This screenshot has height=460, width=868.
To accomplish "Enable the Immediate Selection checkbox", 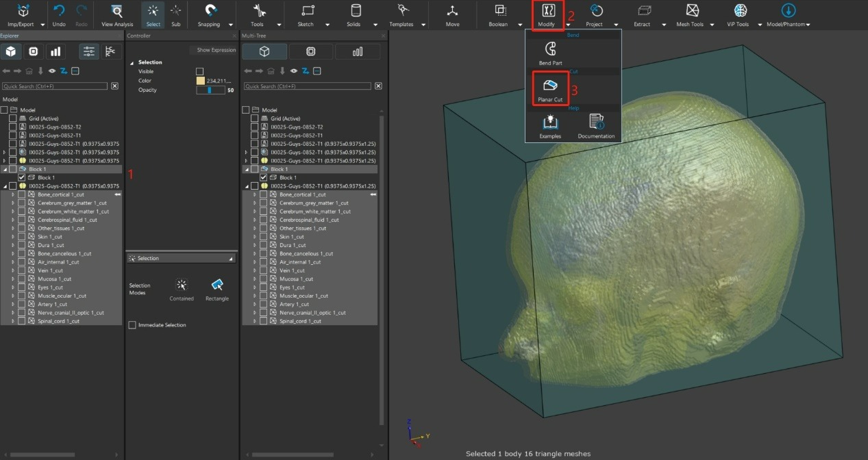I will 132,325.
